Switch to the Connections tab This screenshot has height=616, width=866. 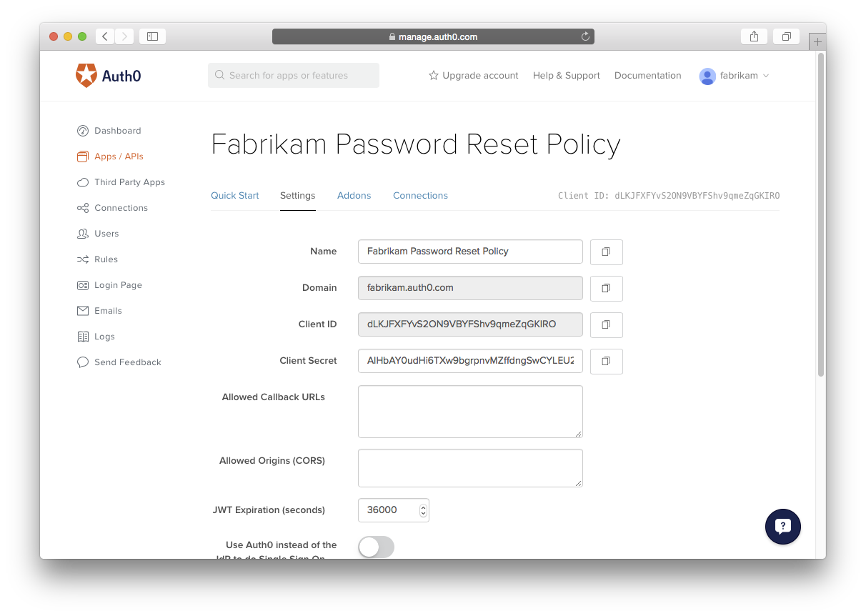coord(420,195)
